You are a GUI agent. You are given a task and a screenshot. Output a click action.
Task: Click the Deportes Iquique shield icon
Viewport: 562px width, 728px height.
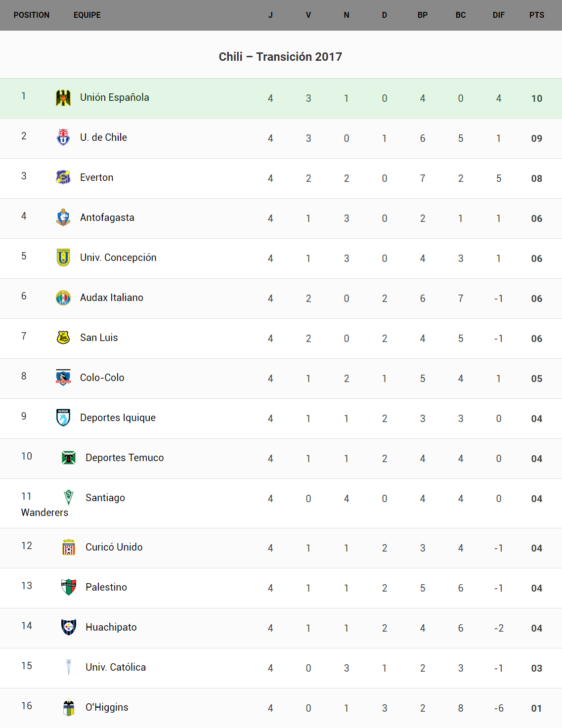click(63, 418)
